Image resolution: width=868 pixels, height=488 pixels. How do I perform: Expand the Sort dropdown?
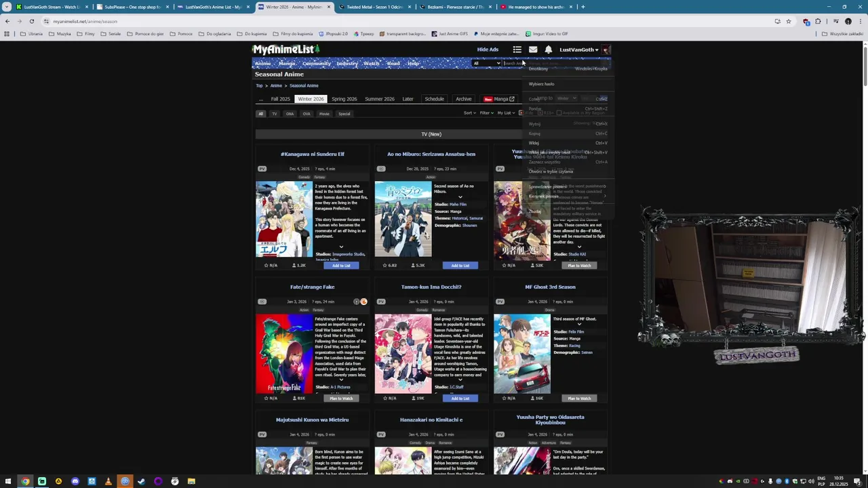pyautogui.click(x=469, y=113)
